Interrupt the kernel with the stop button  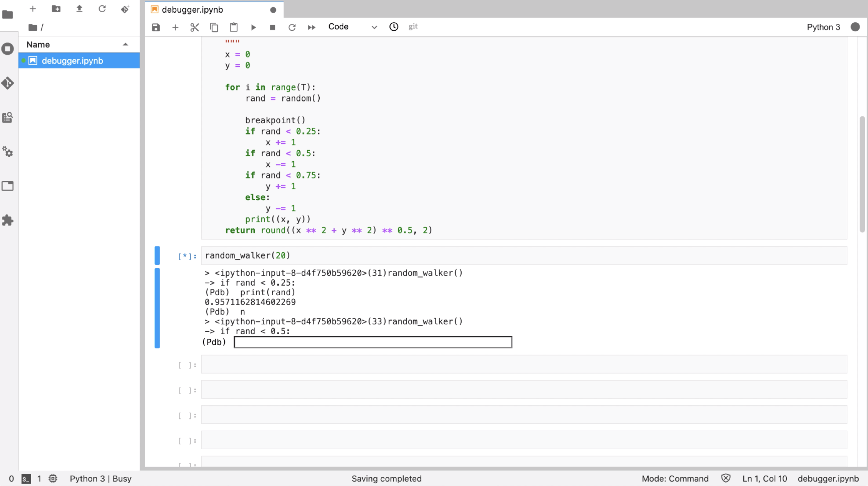coord(272,27)
